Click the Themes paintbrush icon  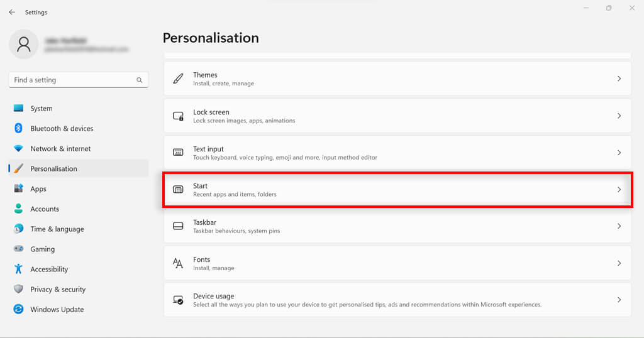point(178,79)
